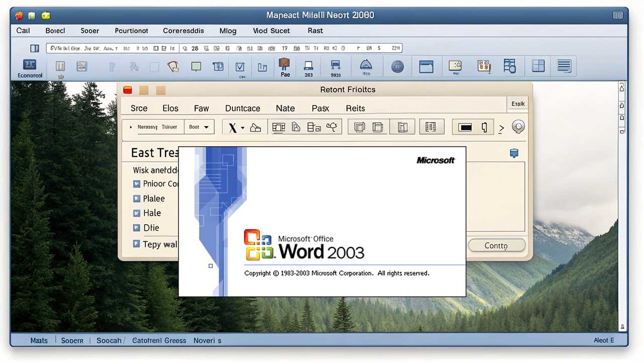
Task: Click the blue window icon in main toolbar
Action: pyautogui.click(x=426, y=66)
